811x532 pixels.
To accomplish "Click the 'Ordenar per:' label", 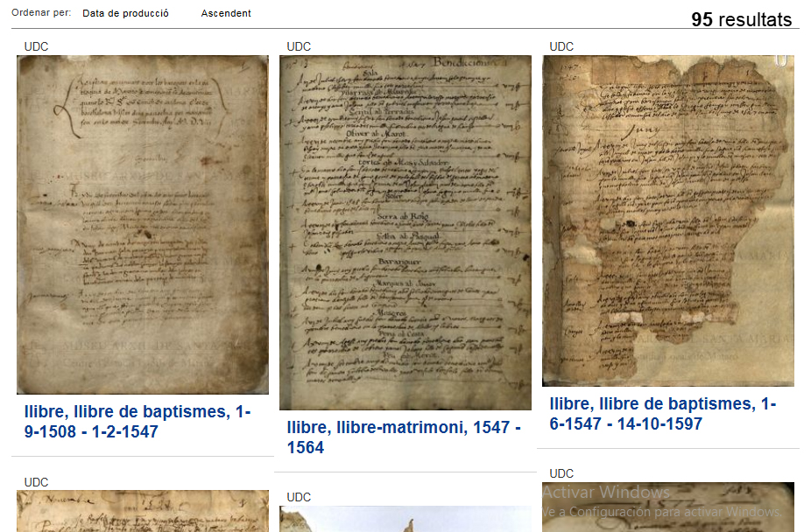I will click(41, 13).
